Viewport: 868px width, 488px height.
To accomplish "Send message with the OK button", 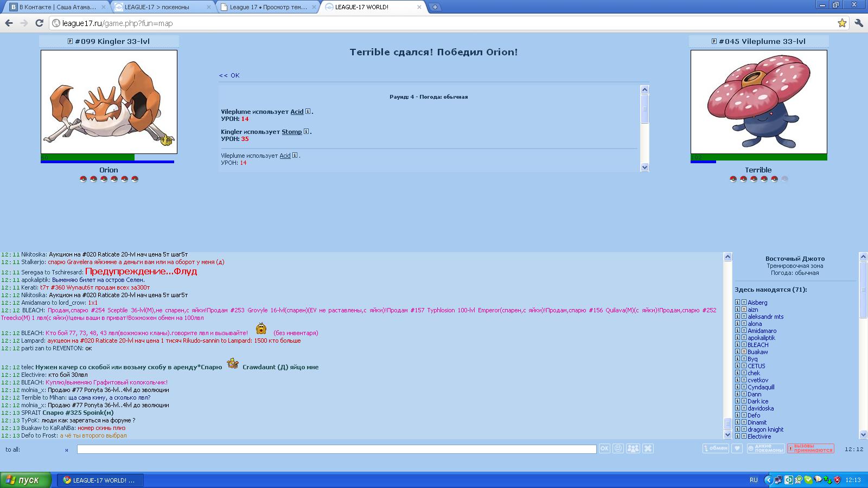I will 604,448.
